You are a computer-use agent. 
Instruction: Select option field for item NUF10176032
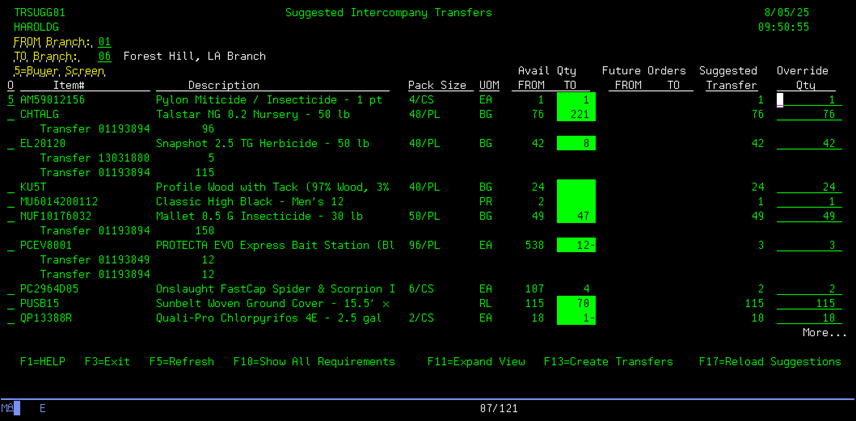[10, 216]
